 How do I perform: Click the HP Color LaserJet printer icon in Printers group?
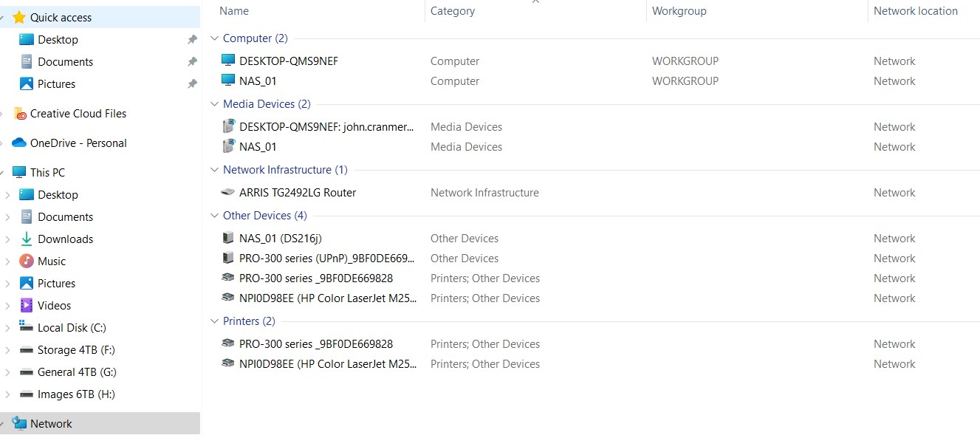click(228, 364)
